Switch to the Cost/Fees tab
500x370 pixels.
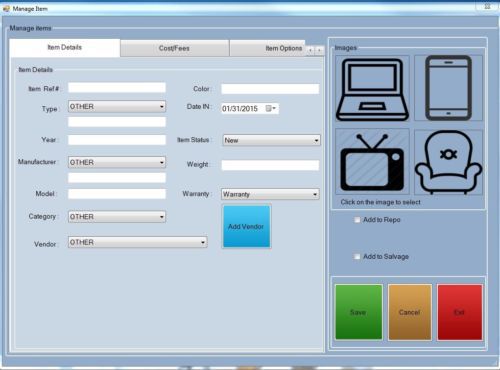[174, 48]
